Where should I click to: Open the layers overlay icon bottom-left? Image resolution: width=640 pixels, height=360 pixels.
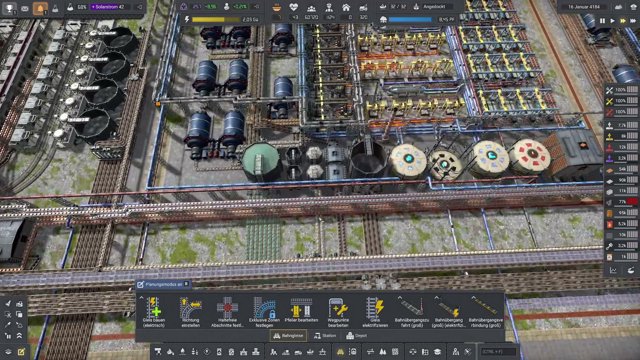point(8,352)
